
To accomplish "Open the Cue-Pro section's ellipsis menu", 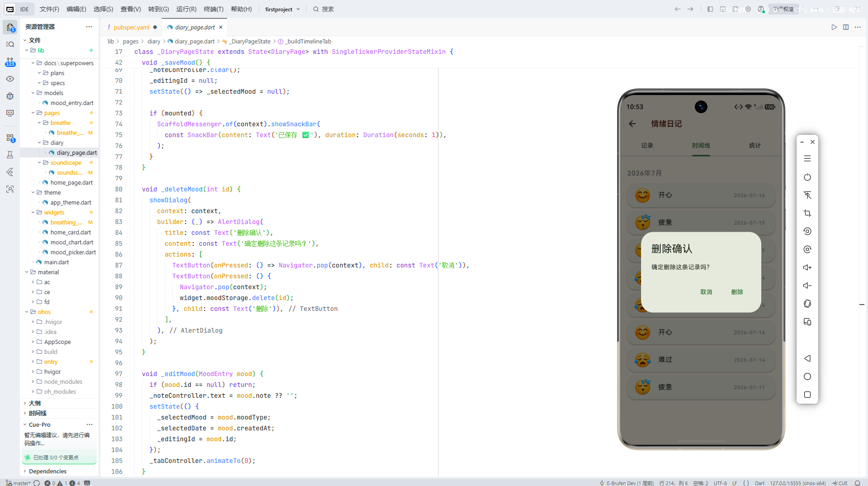I will pyautogui.click(x=90, y=424).
